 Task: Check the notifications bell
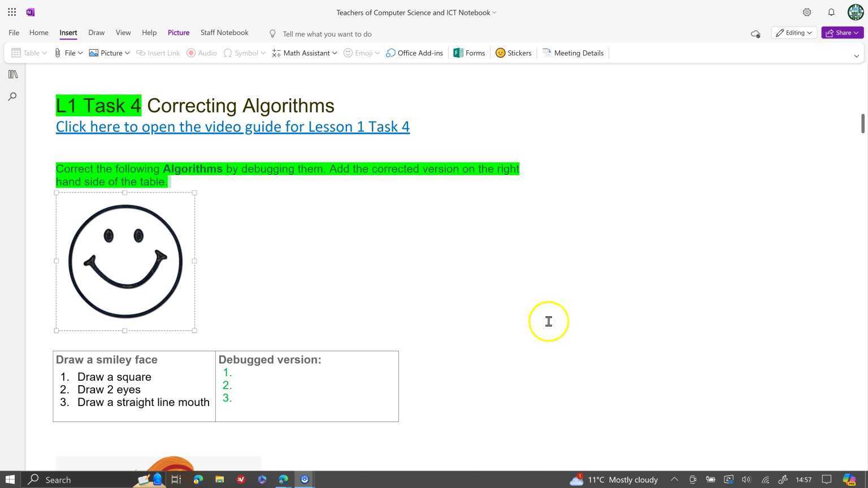pyautogui.click(x=831, y=12)
